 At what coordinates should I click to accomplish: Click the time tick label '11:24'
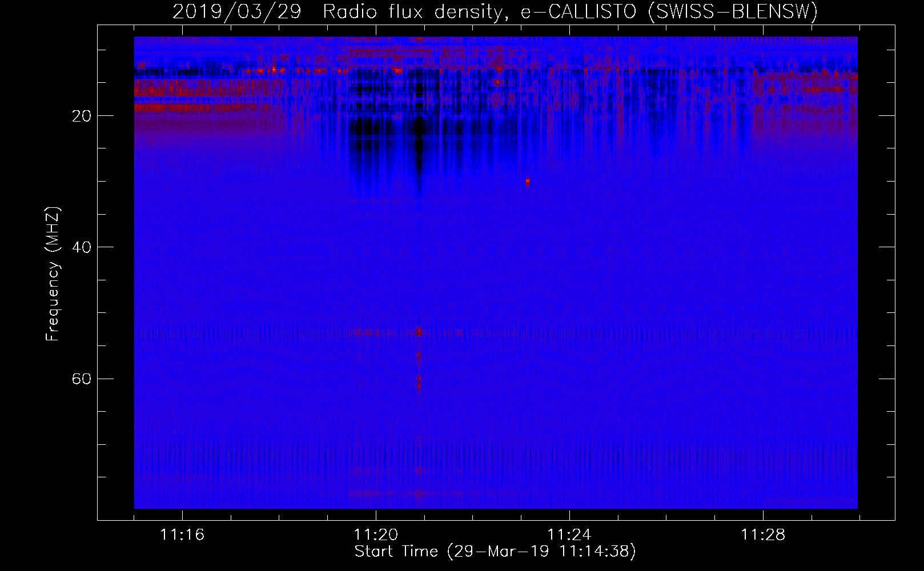click(569, 534)
